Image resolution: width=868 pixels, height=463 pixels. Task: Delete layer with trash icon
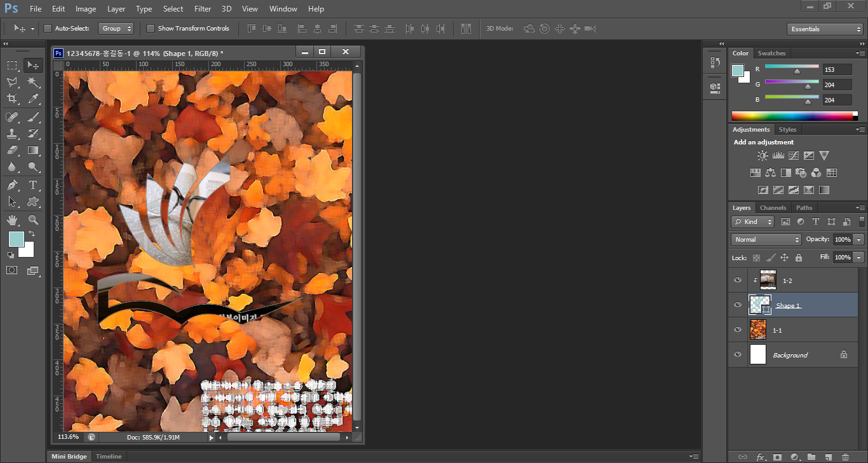(845, 457)
